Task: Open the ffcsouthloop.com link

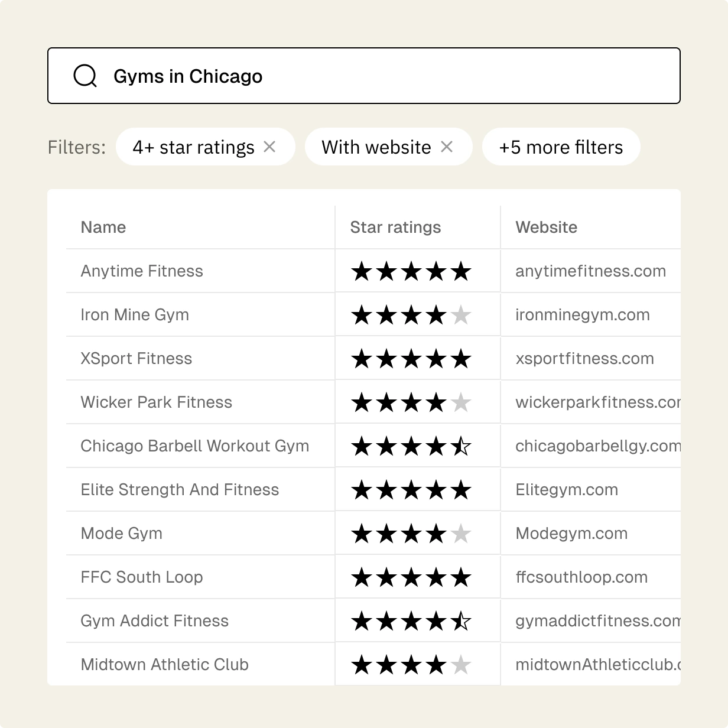Action: click(581, 577)
